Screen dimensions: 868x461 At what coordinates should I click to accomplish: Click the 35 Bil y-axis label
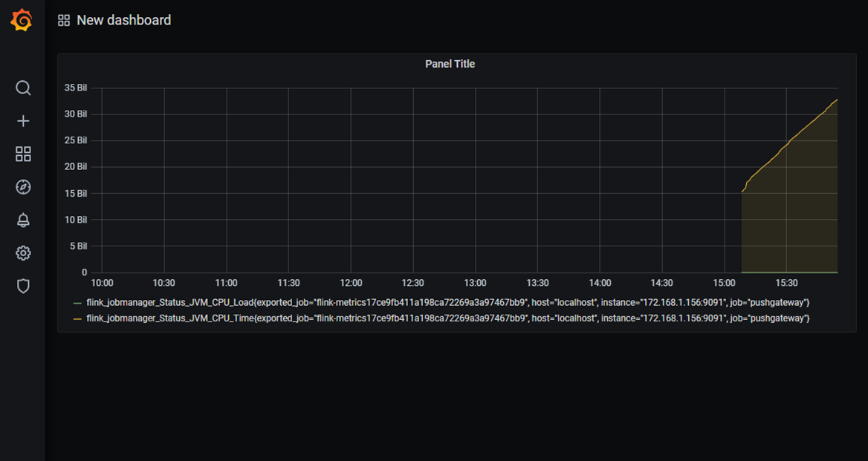77,88
